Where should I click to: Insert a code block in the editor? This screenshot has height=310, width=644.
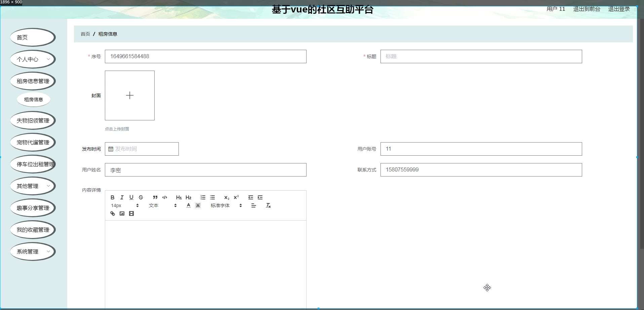point(165,197)
